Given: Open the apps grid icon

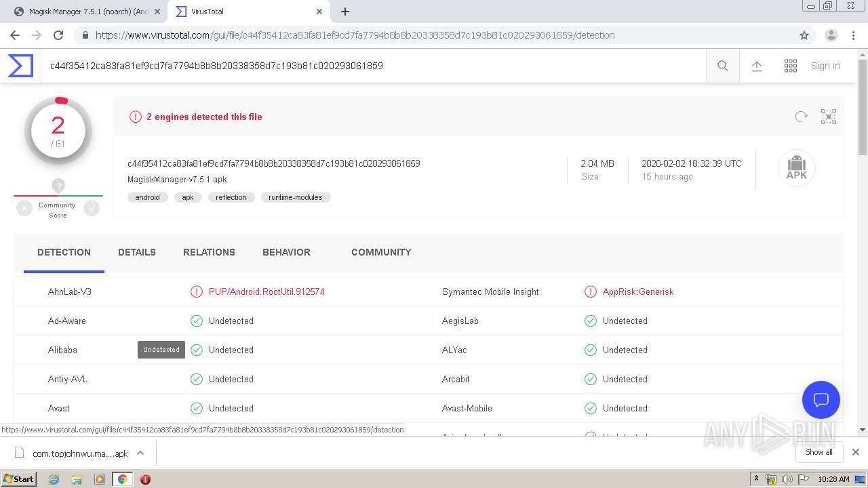Looking at the screenshot, I should coord(791,66).
